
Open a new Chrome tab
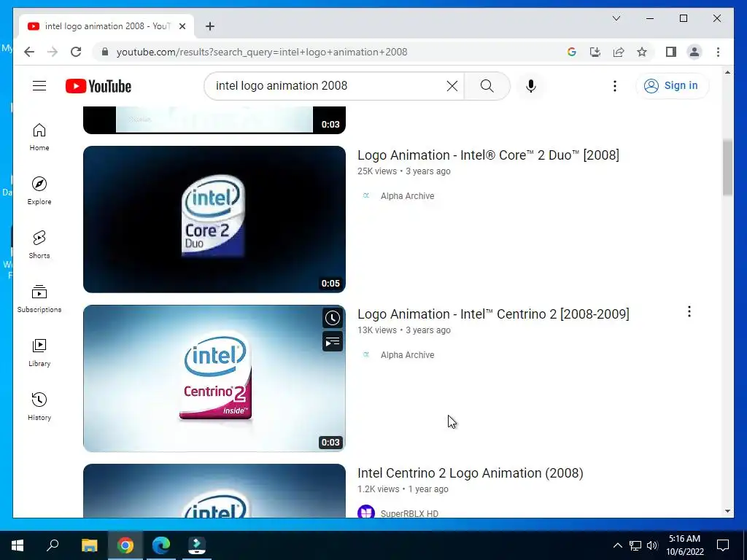[x=210, y=26]
